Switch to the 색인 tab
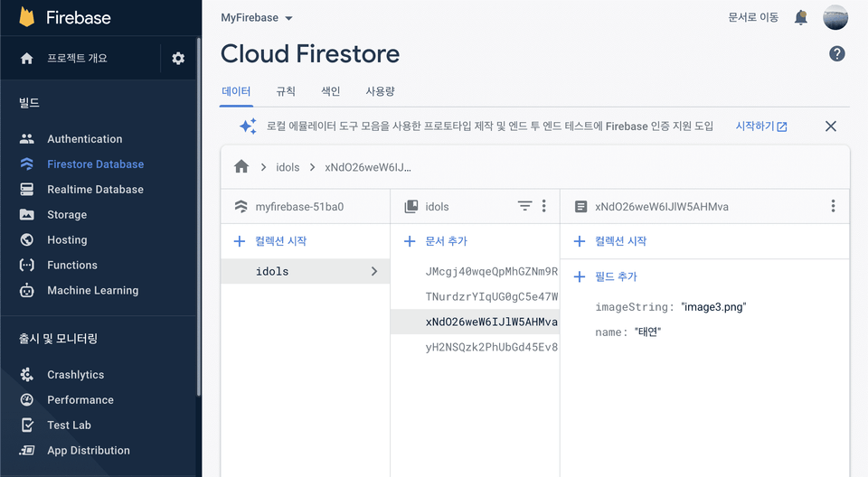Screen dimensions: 868x477 coord(331,91)
